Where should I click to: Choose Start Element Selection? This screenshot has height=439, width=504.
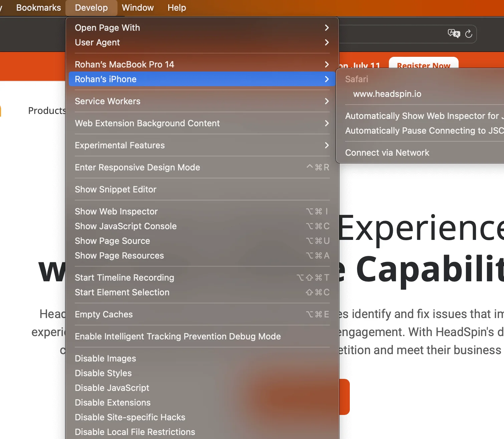coord(202,292)
